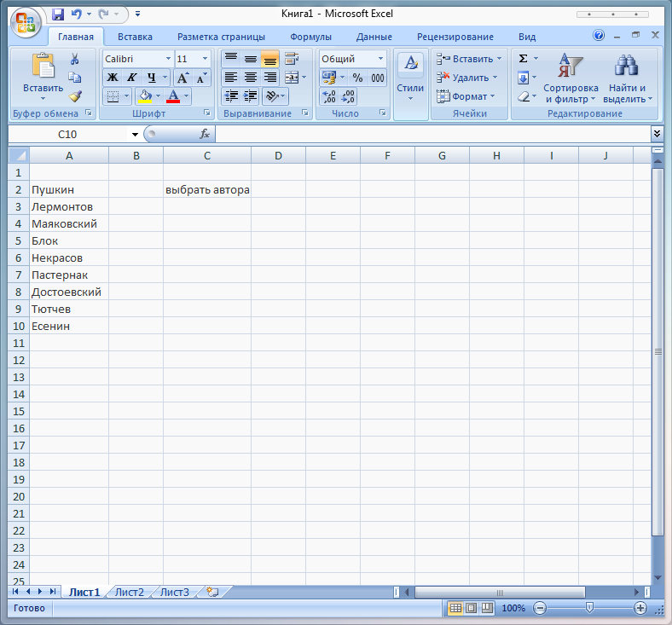Decrease decimal places
This screenshot has height=625, width=672.
click(348, 96)
